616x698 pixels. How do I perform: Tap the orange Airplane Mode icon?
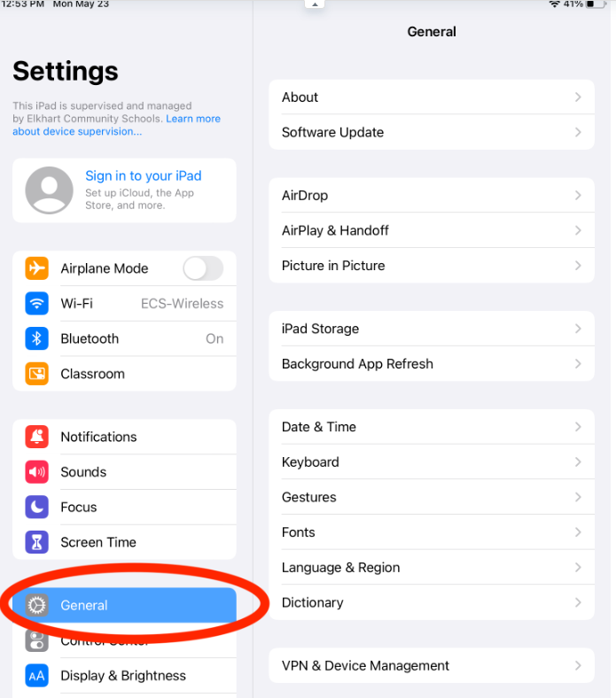(36, 268)
